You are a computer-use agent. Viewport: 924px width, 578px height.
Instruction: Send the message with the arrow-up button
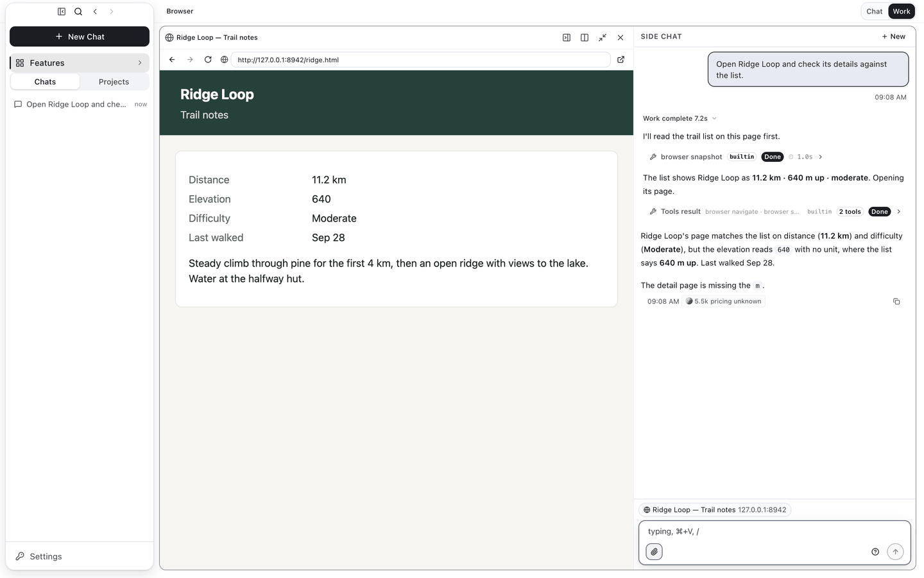[896, 552]
